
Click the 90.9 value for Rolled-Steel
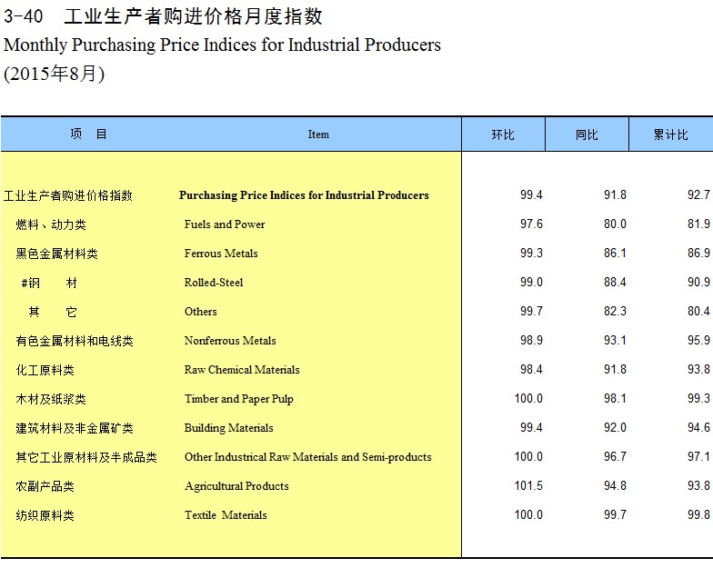[x=698, y=282]
